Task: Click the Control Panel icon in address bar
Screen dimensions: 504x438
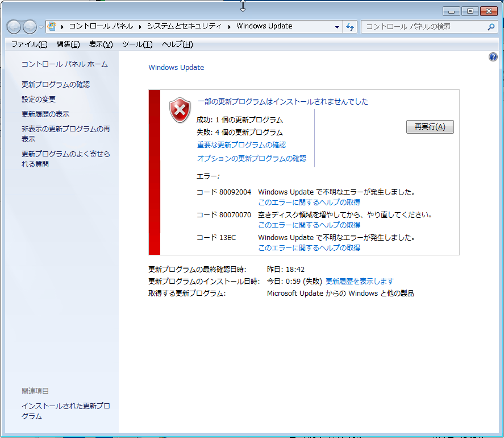Action: pyautogui.click(x=52, y=26)
